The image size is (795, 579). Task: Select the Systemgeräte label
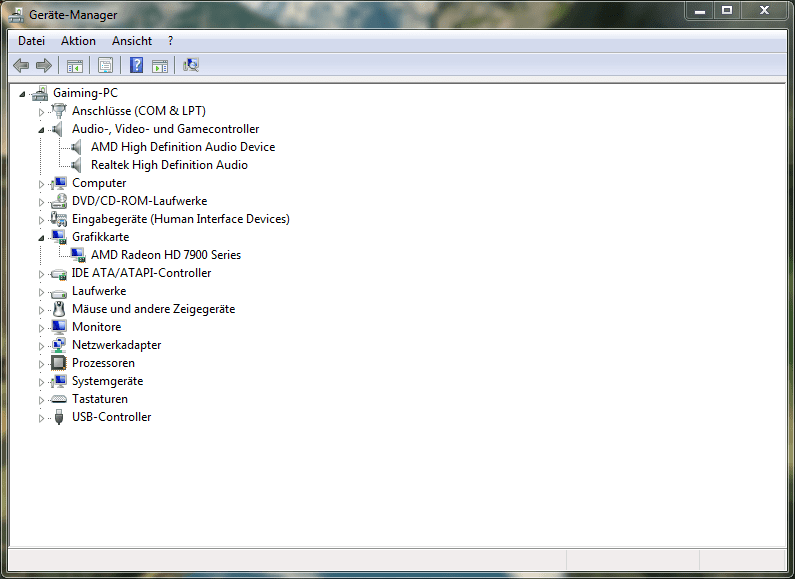point(107,381)
